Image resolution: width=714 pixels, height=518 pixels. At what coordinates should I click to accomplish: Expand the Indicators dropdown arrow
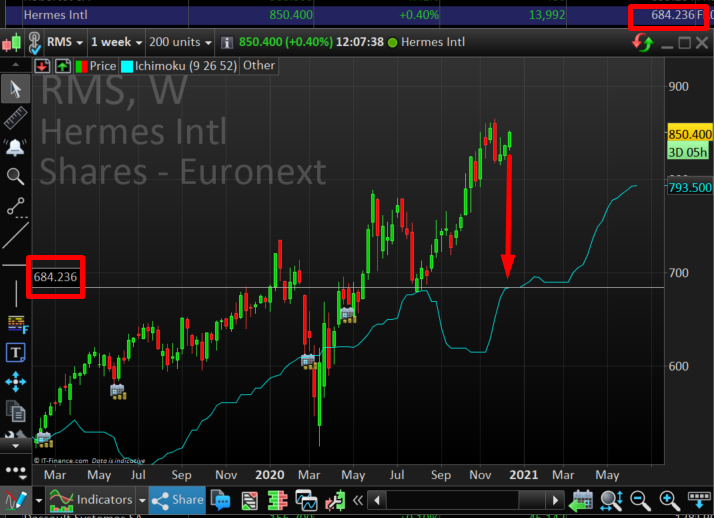pyautogui.click(x=142, y=501)
